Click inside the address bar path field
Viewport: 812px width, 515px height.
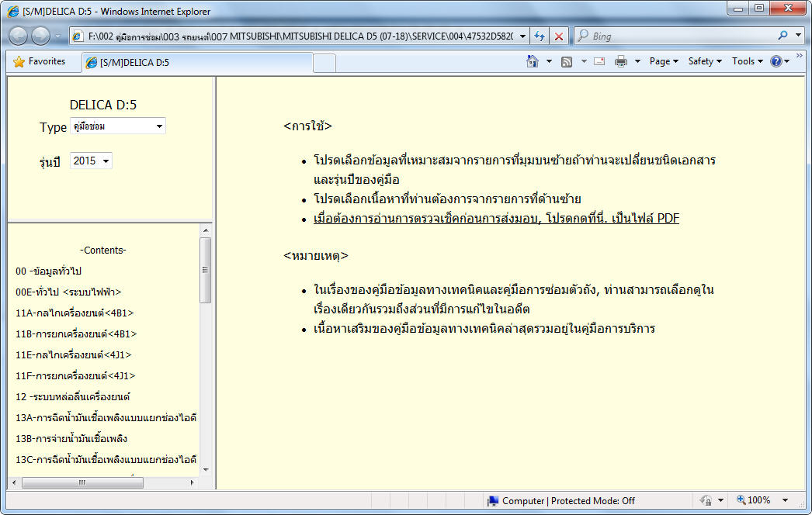pos(300,36)
